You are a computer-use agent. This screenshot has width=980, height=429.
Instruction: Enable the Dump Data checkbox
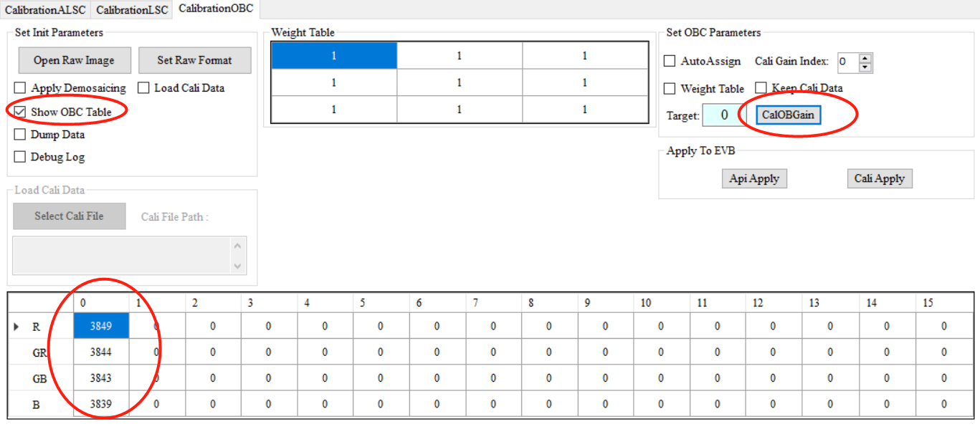tap(20, 135)
